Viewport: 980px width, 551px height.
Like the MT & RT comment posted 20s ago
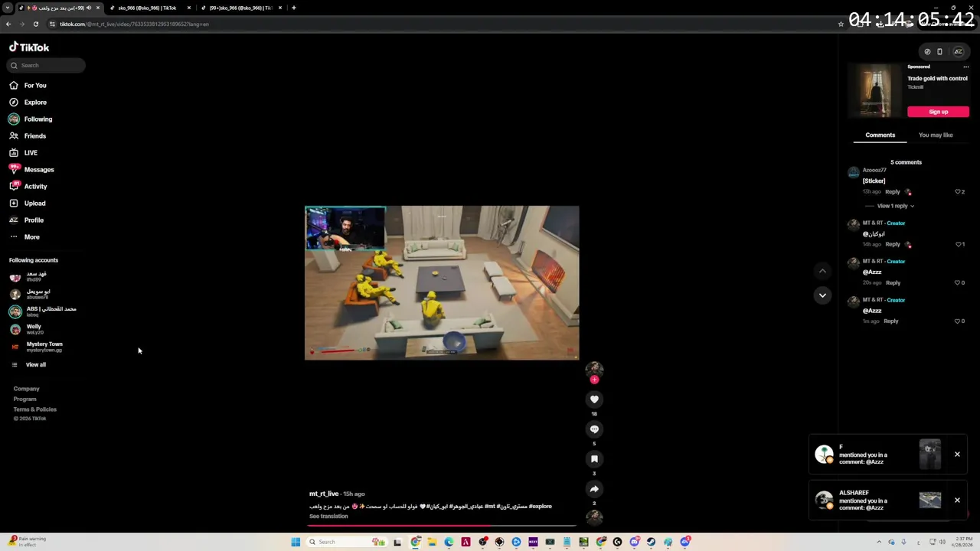point(957,283)
